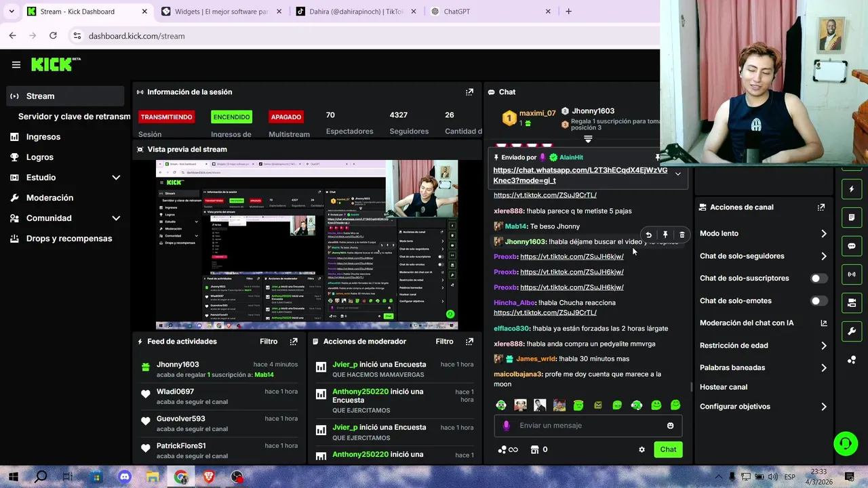The image size is (868, 488).
Task: Switch to the Dahira TikTok browser tab
Action: pos(355,12)
